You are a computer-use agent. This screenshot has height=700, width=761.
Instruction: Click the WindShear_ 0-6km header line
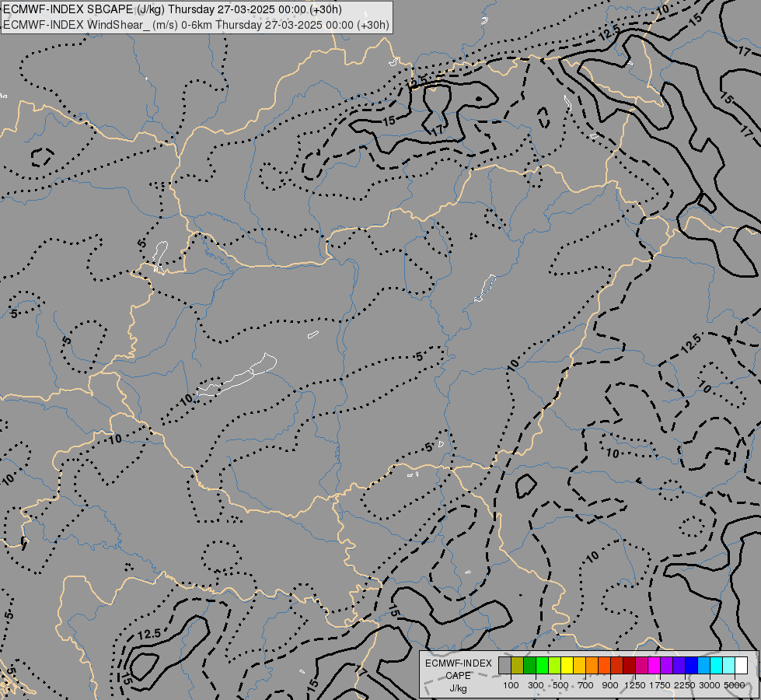[196, 25]
